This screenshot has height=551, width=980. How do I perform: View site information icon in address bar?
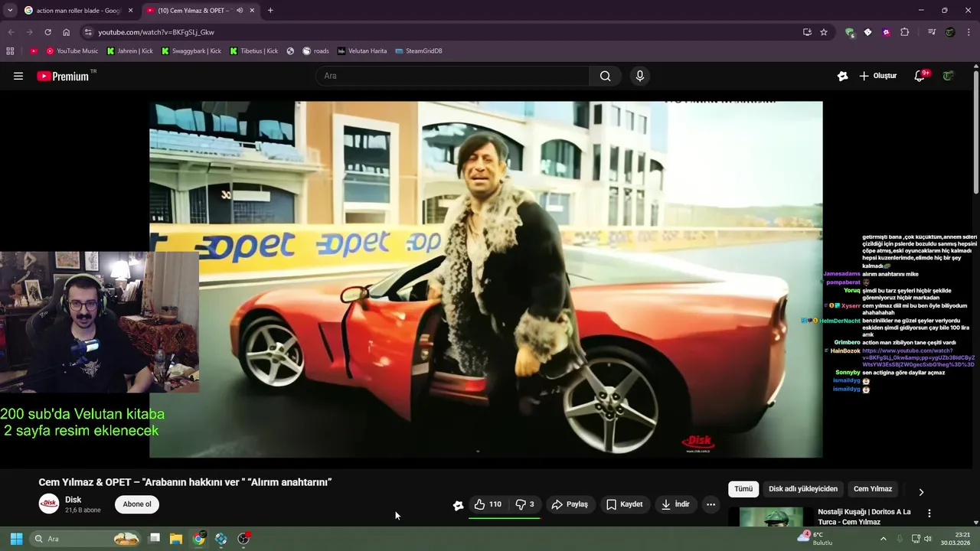(x=88, y=32)
